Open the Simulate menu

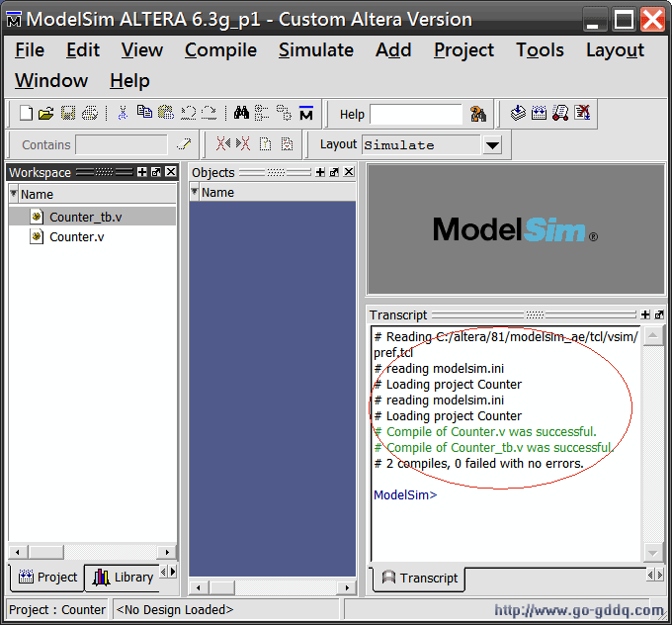click(315, 49)
